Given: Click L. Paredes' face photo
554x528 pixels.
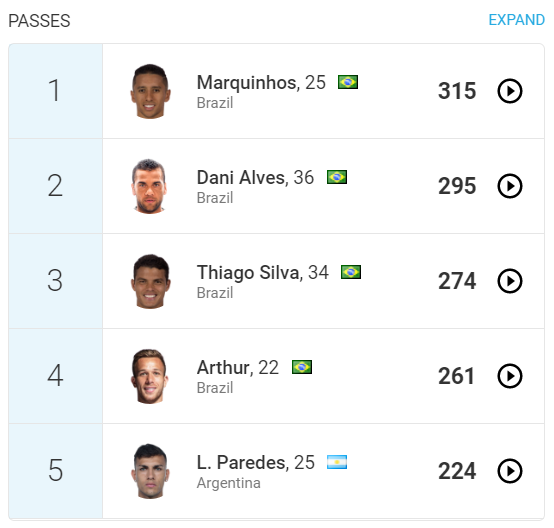Looking at the screenshot, I should pos(150,471).
